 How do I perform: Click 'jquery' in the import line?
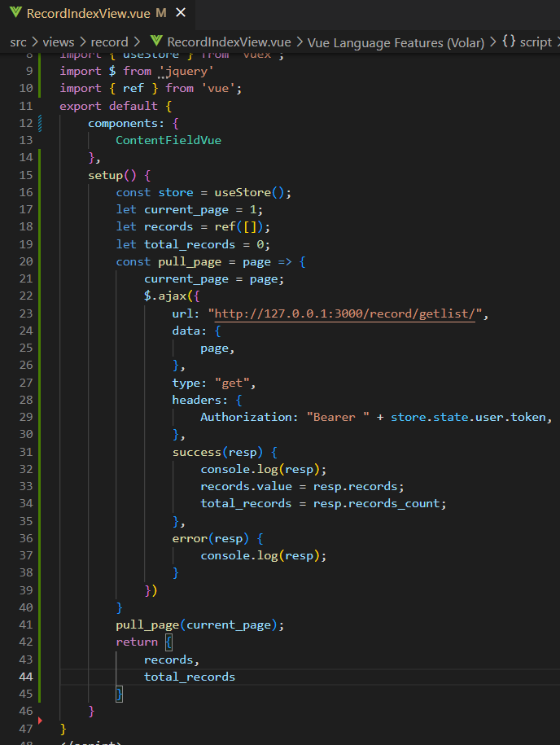[186, 72]
